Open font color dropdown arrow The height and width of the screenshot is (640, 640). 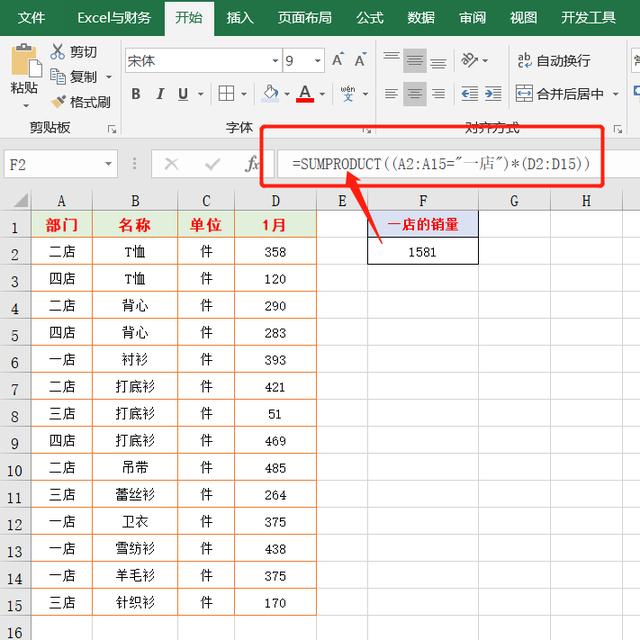click(x=322, y=94)
